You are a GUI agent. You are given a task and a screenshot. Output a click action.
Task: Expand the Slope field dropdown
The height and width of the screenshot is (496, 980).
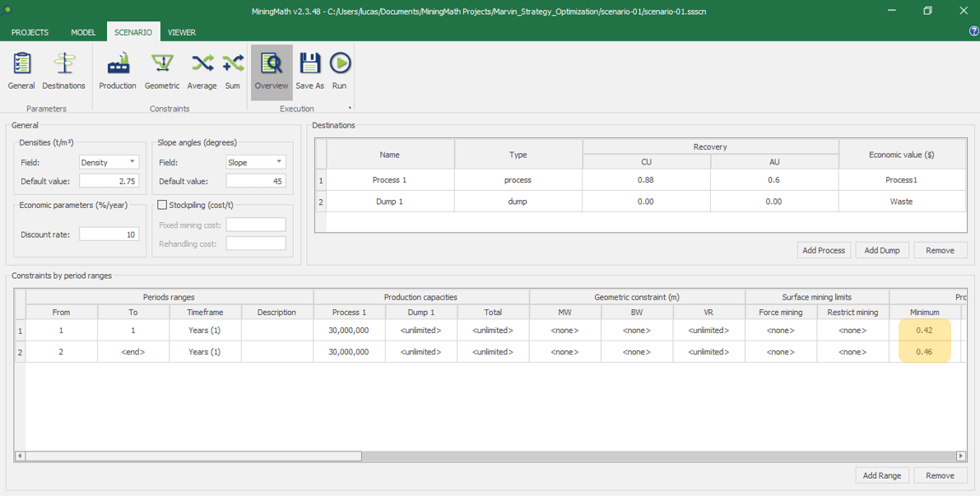(x=279, y=162)
